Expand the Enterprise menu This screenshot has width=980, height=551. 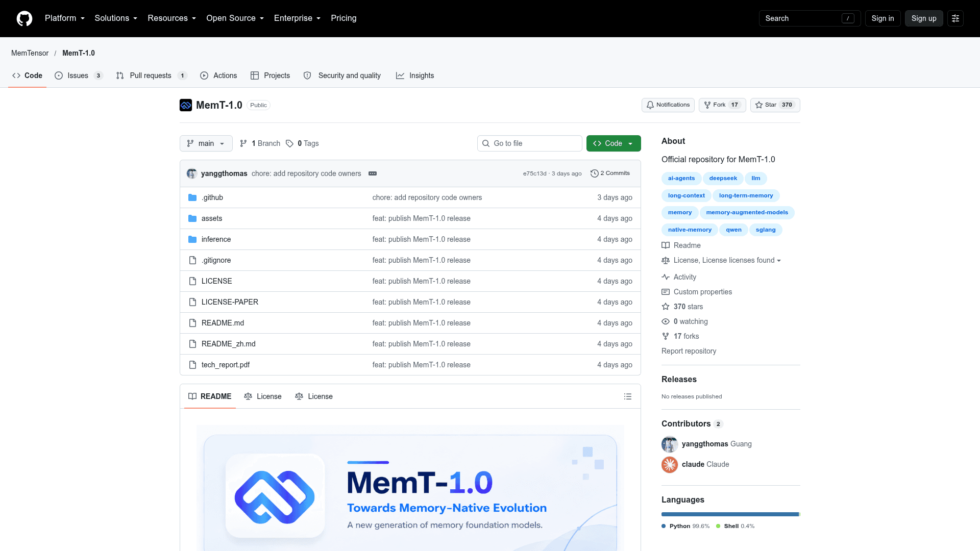pyautogui.click(x=297, y=18)
